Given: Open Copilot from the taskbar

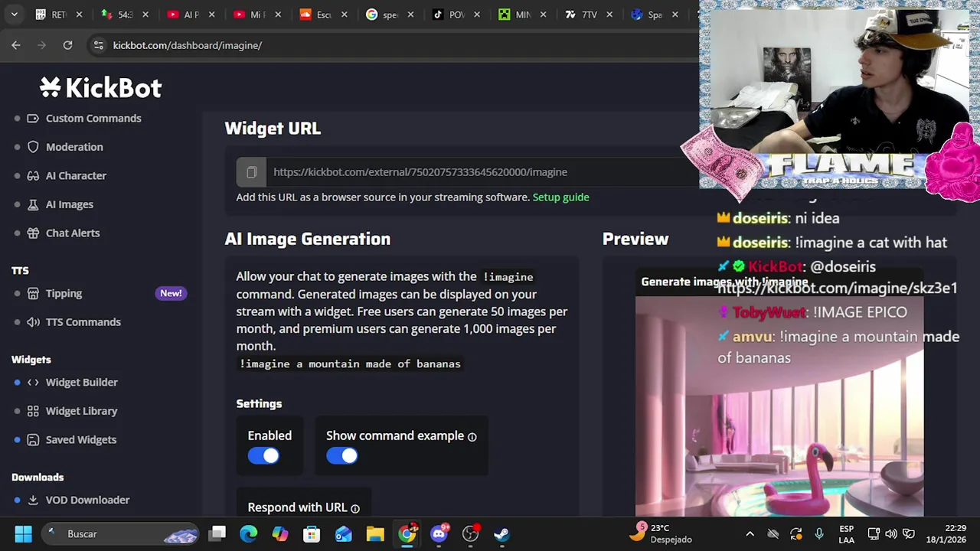Looking at the screenshot, I should pos(280,534).
